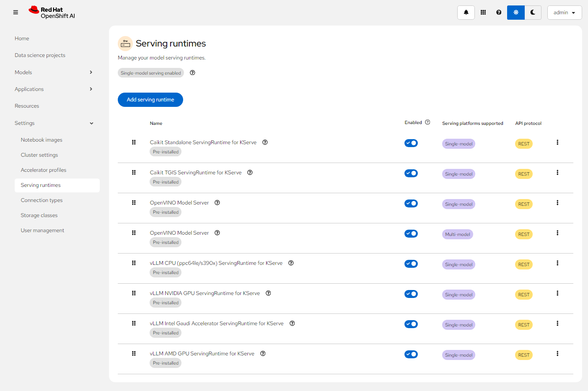
Task: Open kebab menu for multi-model OpenVINO row
Action: click(x=557, y=233)
